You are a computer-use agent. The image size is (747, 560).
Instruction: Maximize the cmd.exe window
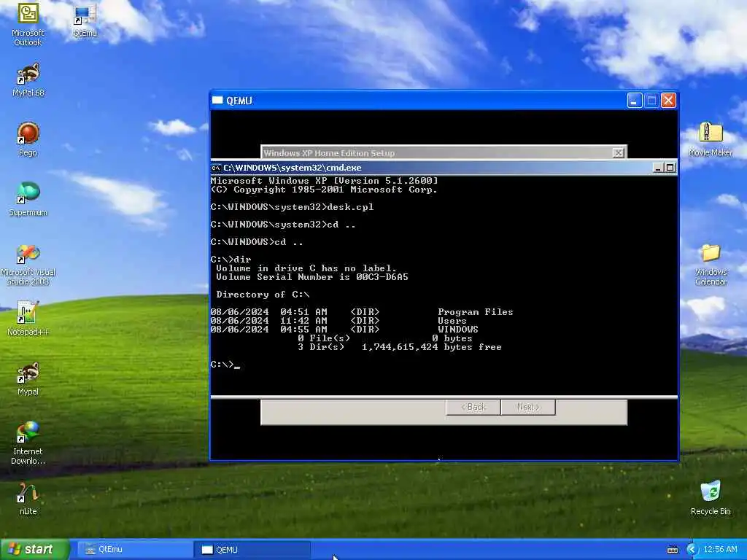click(670, 168)
